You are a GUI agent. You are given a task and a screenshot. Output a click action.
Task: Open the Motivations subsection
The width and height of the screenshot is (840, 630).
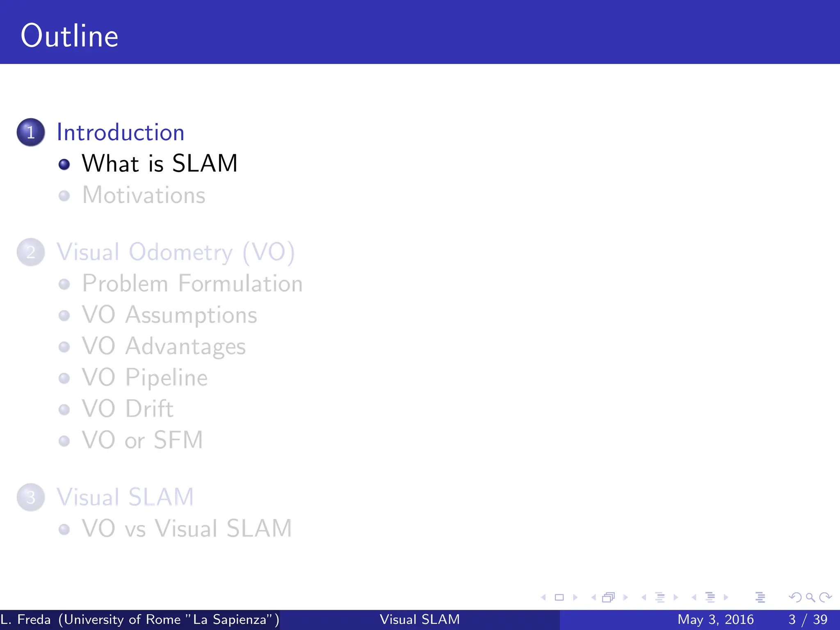click(x=144, y=195)
